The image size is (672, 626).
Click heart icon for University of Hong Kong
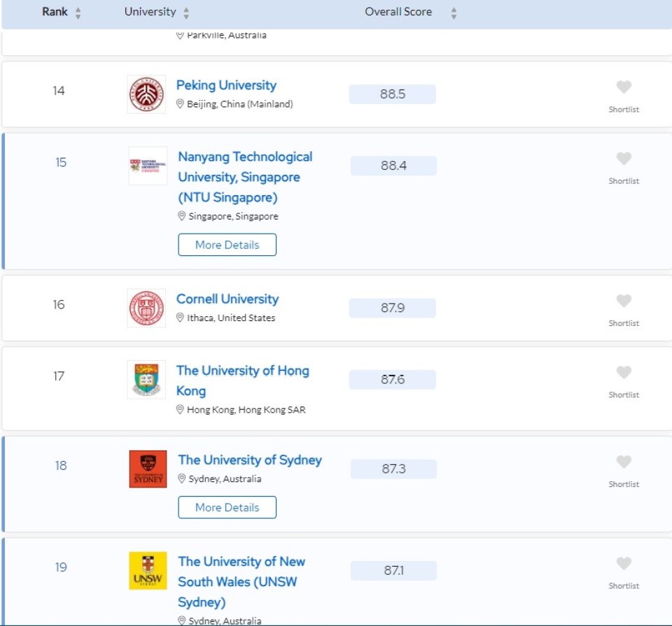point(624,373)
